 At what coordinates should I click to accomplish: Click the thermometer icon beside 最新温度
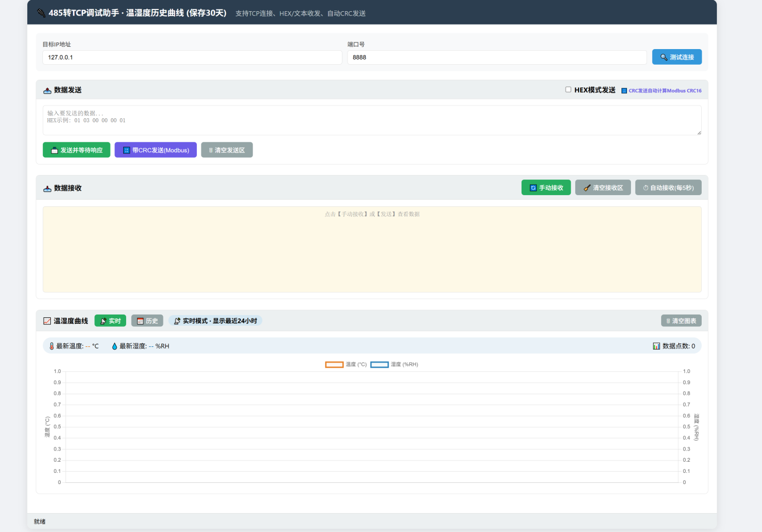(51, 346)
